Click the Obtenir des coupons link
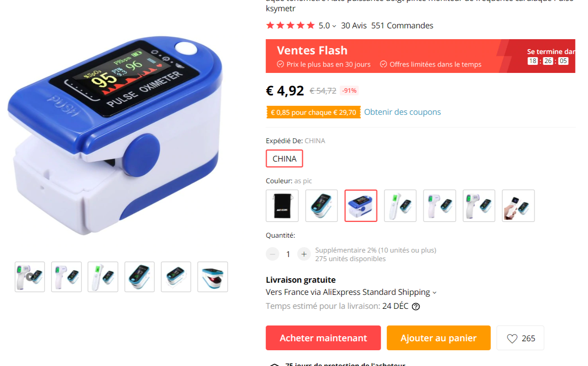This screenshot has width=588, height=366. click(403, 112)
